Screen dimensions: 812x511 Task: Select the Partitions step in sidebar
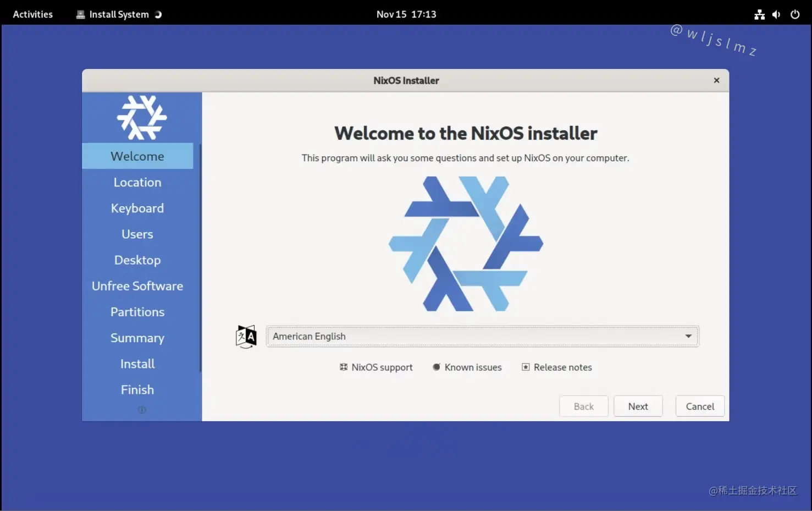pos(137,312)
